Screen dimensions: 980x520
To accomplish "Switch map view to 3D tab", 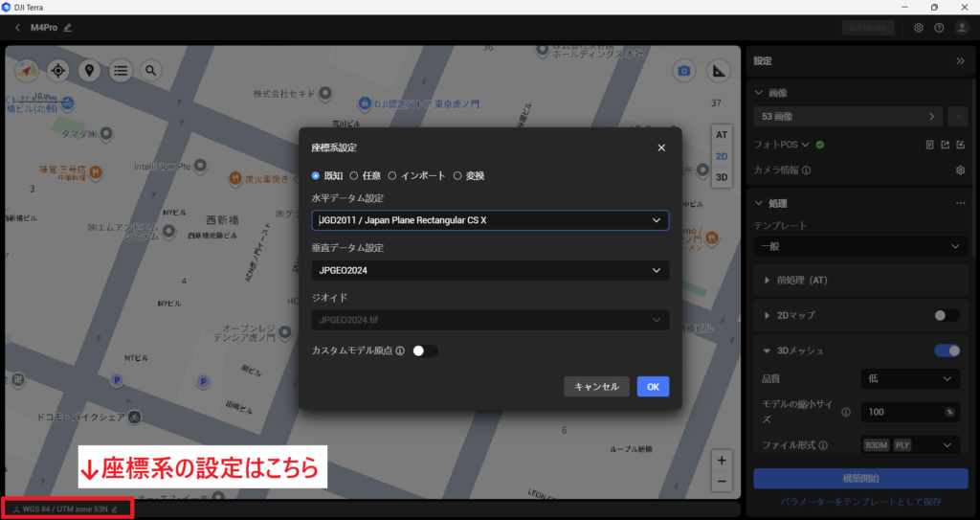I will [722, 177].
